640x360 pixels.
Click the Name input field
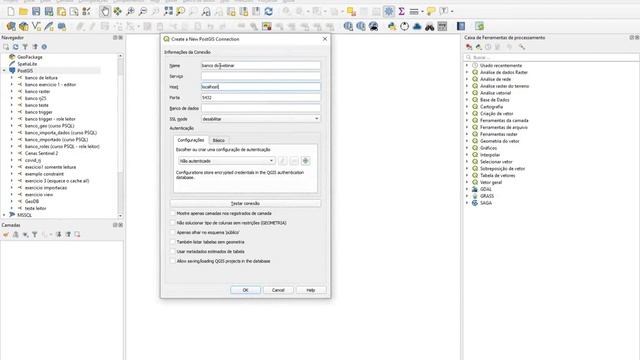(x=260, y=65)
